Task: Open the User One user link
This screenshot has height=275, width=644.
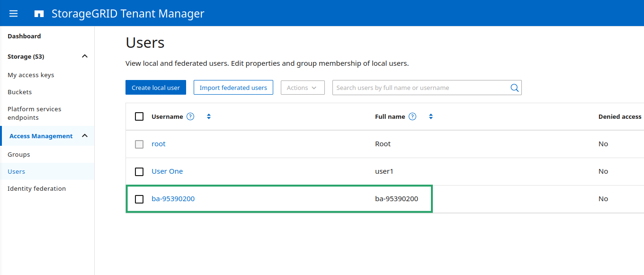Action: 167,171
